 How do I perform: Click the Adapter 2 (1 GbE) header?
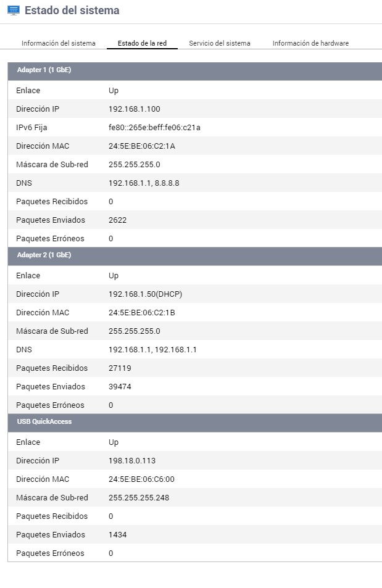coord(44,255)
